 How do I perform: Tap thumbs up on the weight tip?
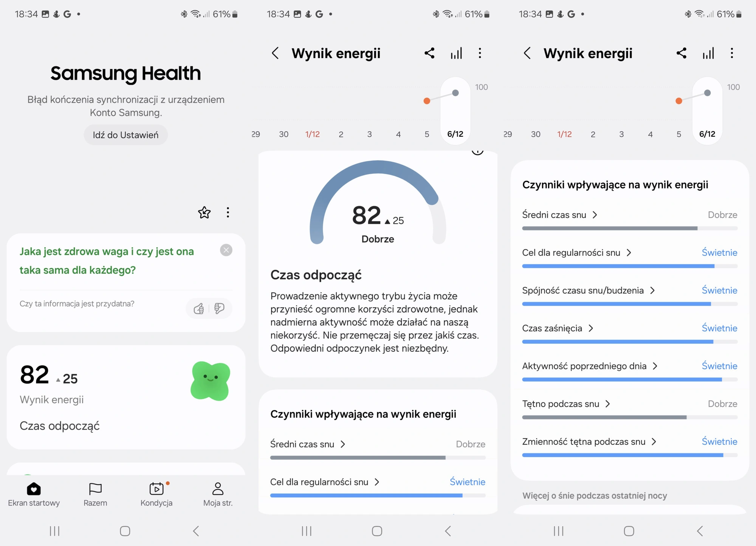(x=199, y=308)
